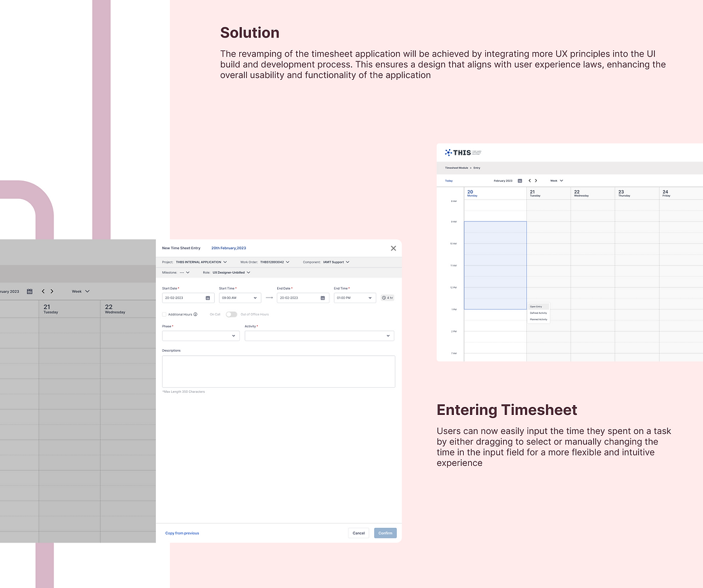Screen dimensions: 703x588
Task: Open the Start Date calendar picker icon
Action: 207,298
